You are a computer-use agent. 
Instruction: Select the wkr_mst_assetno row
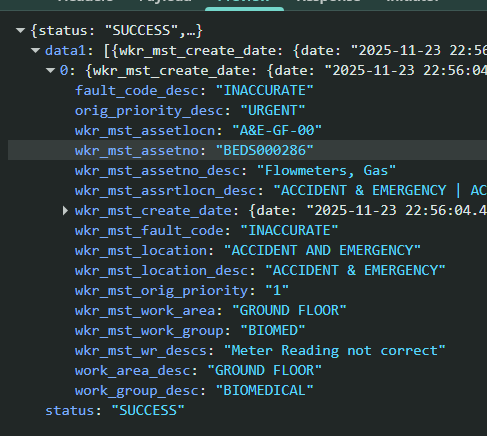[x=247, y=150]
